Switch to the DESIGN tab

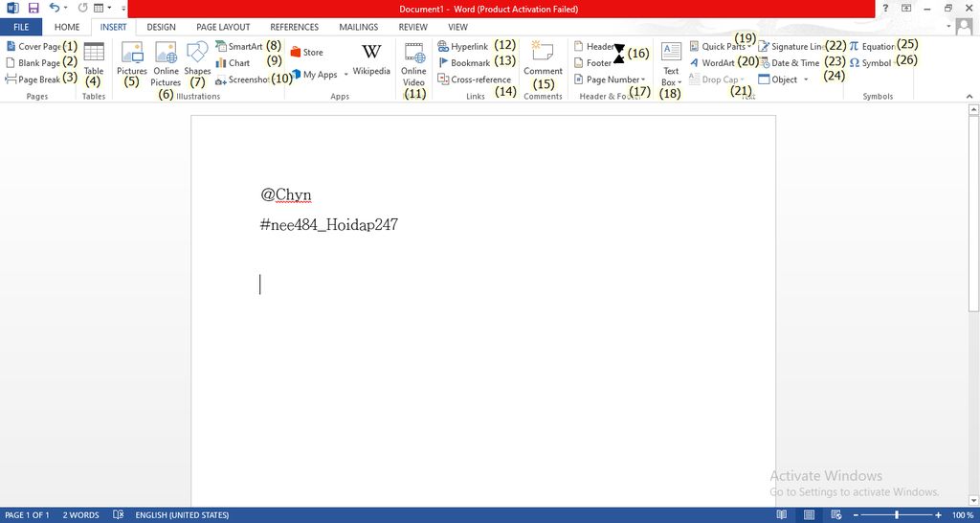click(161, 27)
